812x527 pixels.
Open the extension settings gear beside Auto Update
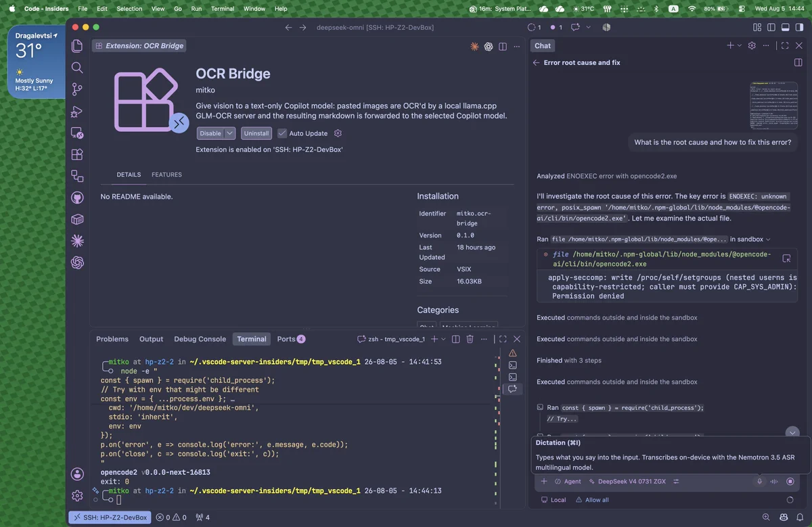click(x=338, y=133)
